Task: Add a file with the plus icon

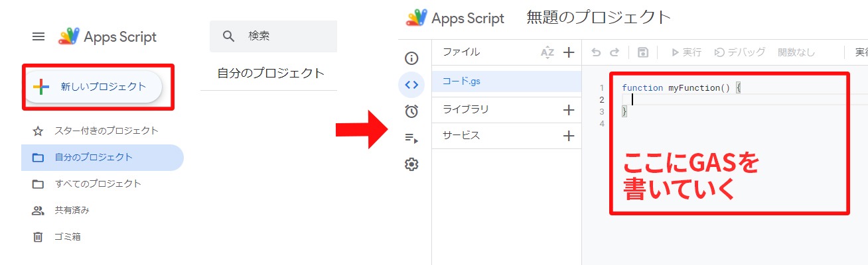Action: coord(569,52)
